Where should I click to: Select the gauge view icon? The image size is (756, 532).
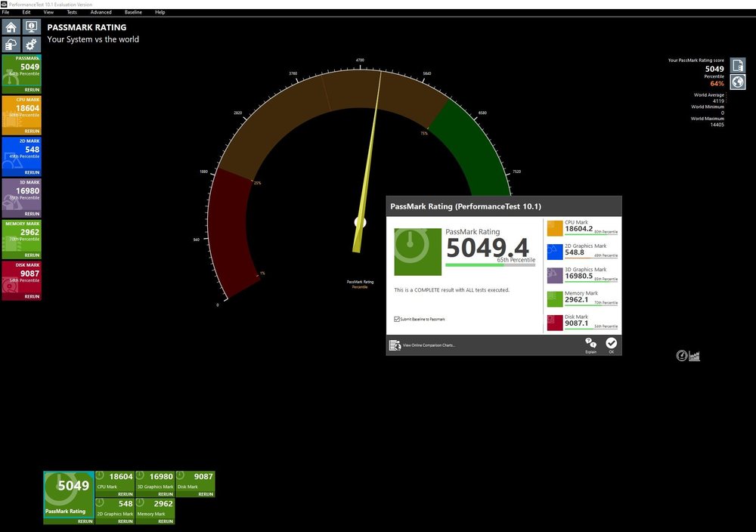[682, 356]
